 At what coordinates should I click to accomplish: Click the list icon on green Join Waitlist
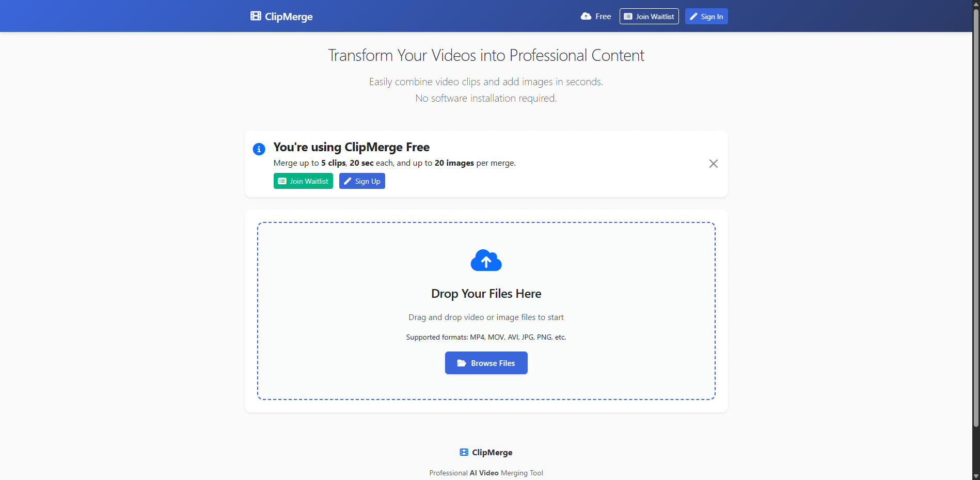coord(282,181)
